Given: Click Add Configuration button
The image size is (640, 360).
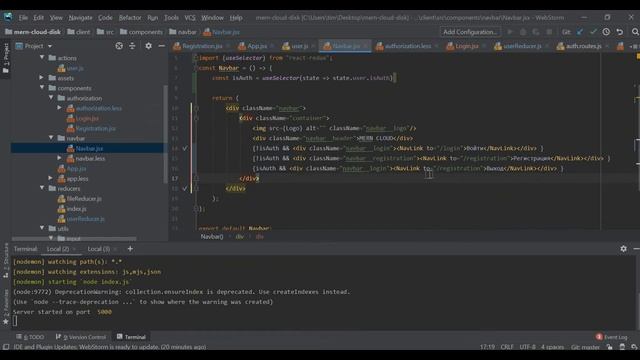Looking at the screenshot, I should click(x=470, y=32).
